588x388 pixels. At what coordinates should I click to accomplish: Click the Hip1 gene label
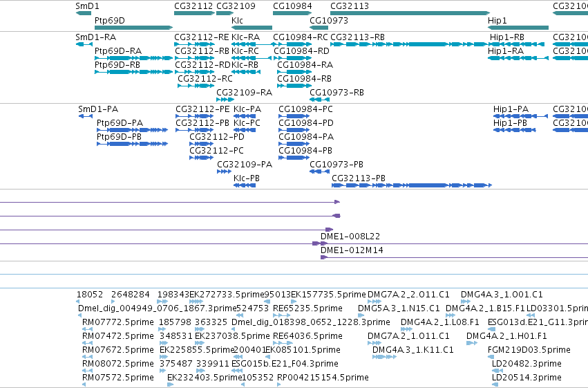(x=497, y=20)
